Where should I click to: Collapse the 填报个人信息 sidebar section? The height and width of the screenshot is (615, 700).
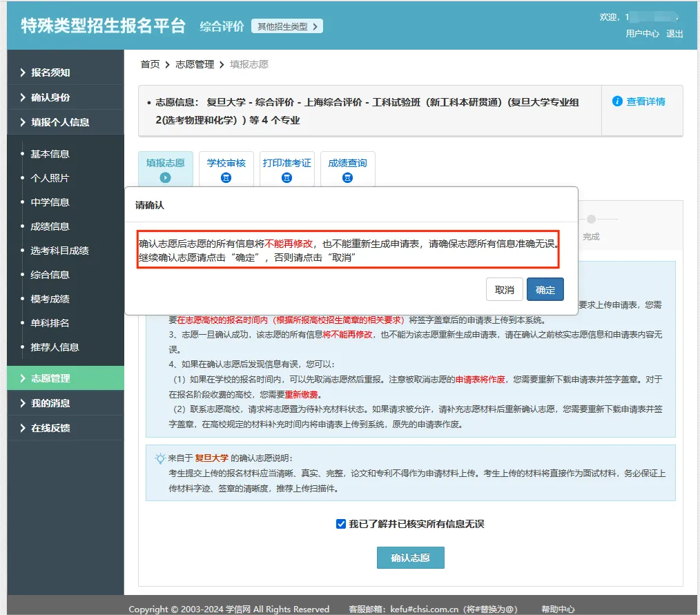click(59, 122)
